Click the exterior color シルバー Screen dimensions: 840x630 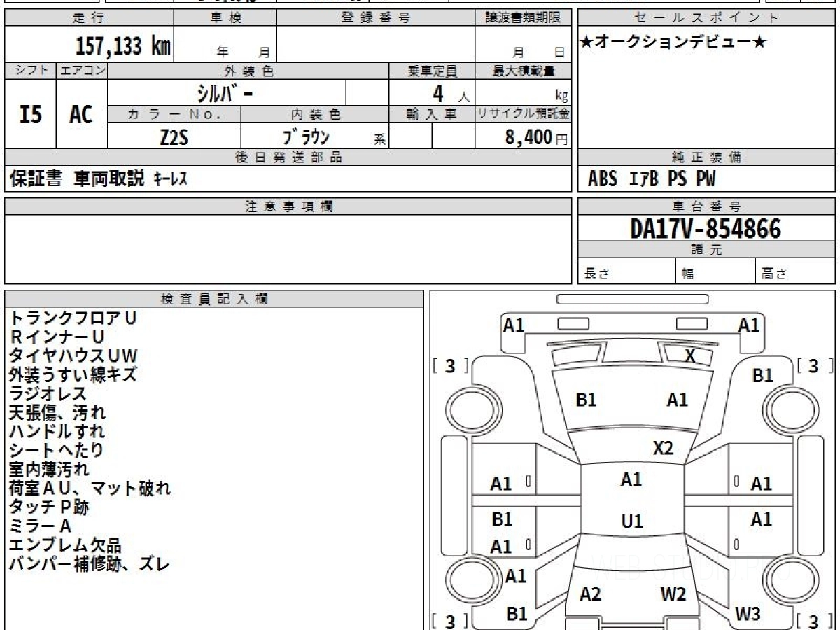[x=224, y=92]
